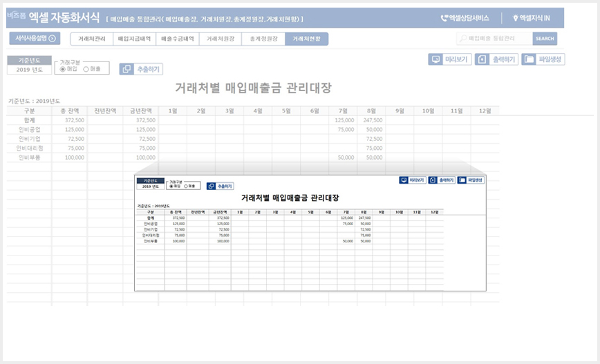The height and width of the screenshot is (364, 600).
Task: Click the 12월 column header
Action: (x=485, y=111)
